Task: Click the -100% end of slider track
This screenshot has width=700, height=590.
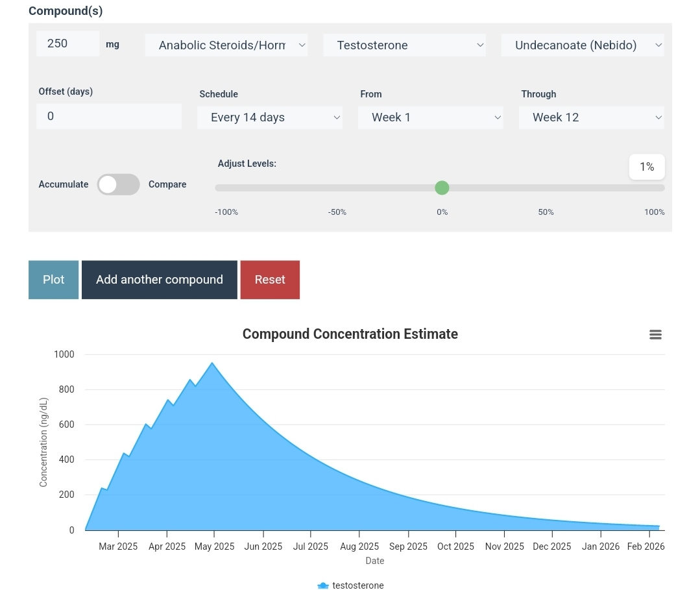Action: pyautogui.click(x=218, y=188)
